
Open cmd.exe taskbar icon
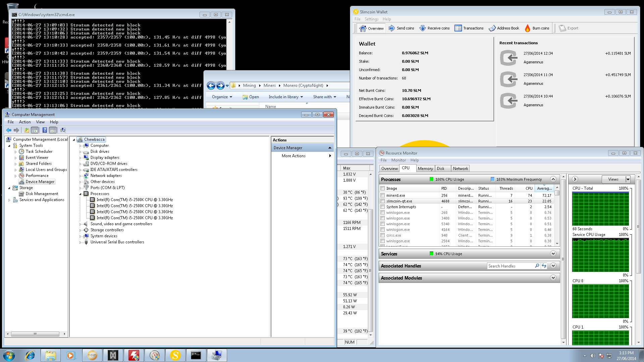[196, 355]
